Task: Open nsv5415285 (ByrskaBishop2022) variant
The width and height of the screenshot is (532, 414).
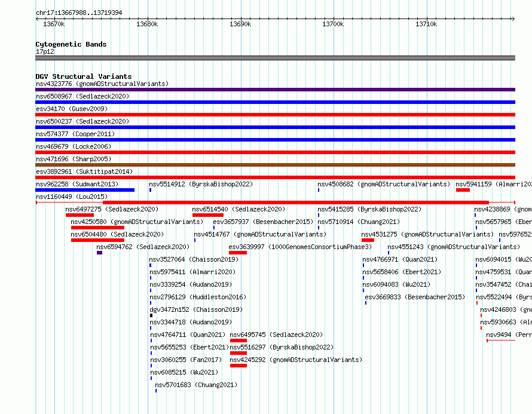Action: click(x=369, y=209)
